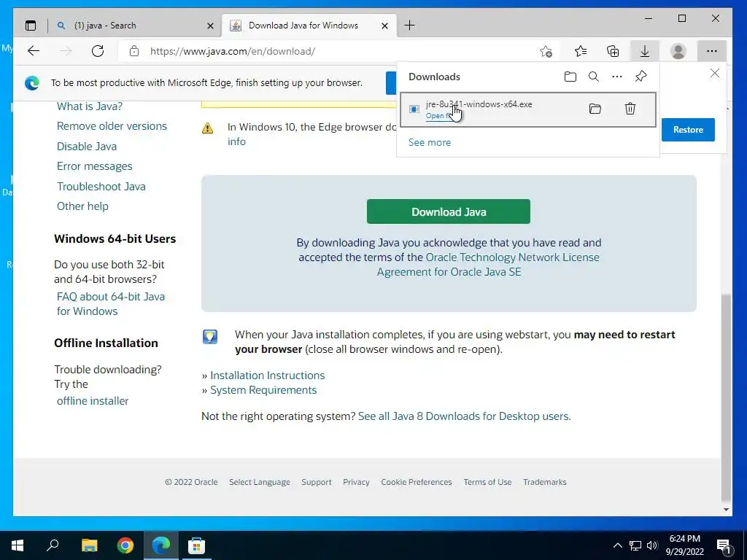Open FAQ about 64-bit Java link
This screenshot has width=747, height=560.
click(x=111, y=304)
